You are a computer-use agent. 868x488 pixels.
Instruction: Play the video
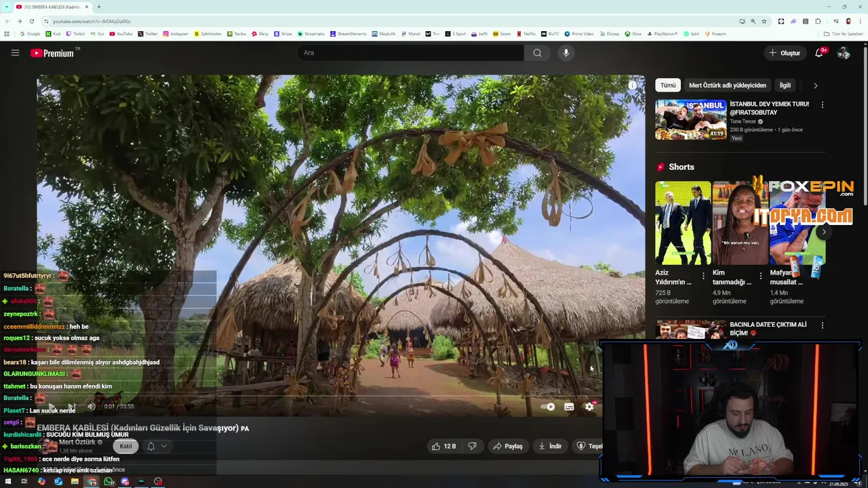click(x=52, y=407)
